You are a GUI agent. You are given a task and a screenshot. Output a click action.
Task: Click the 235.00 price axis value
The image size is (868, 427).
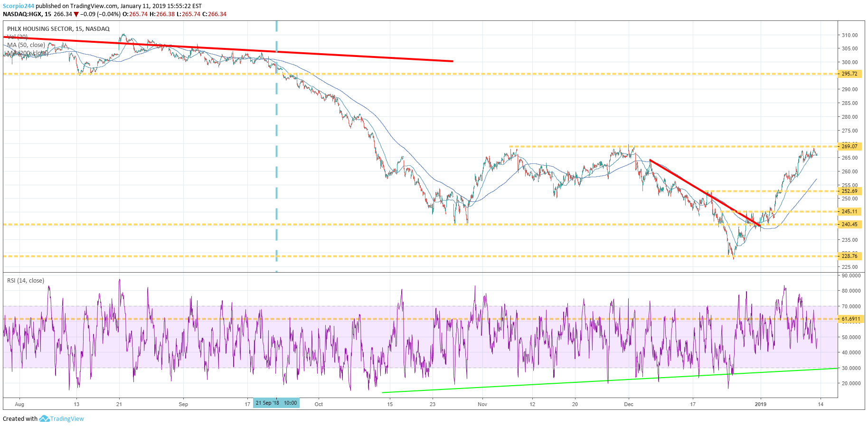click(x=849, y=240)
